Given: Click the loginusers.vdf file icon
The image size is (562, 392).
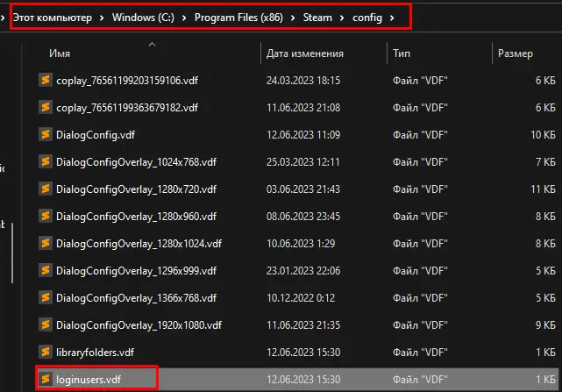Looking at the screenshot, I should (x=46, y=379).
